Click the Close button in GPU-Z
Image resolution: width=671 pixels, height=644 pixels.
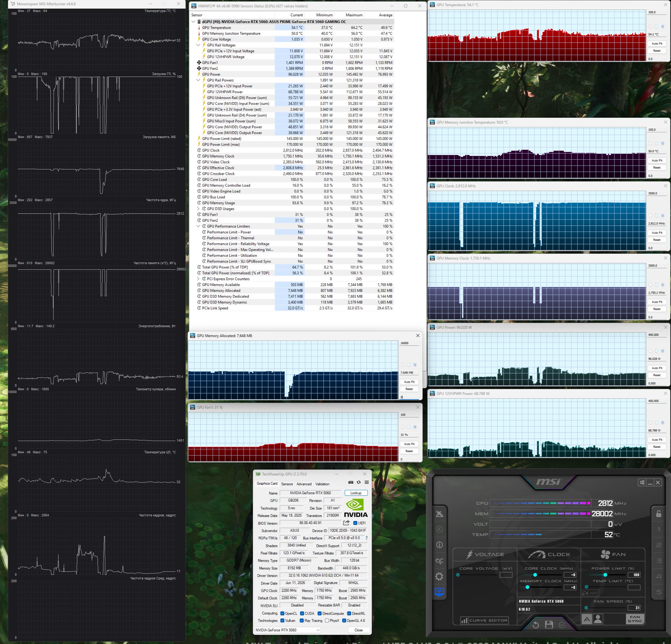[358, 630]
